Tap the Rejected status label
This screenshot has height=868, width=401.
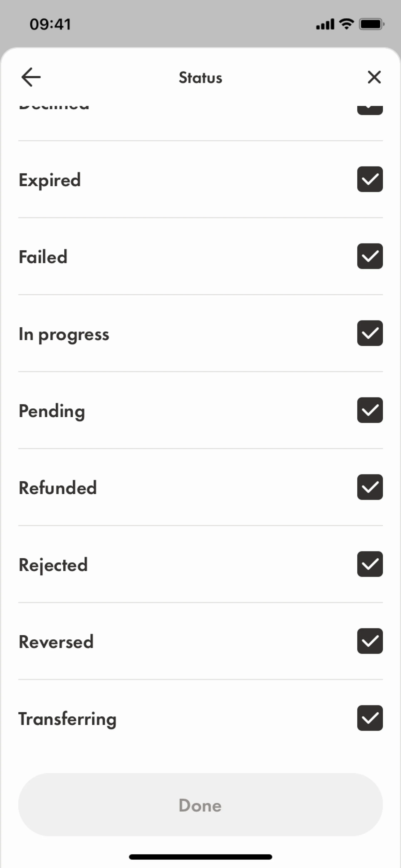(53, 565)
